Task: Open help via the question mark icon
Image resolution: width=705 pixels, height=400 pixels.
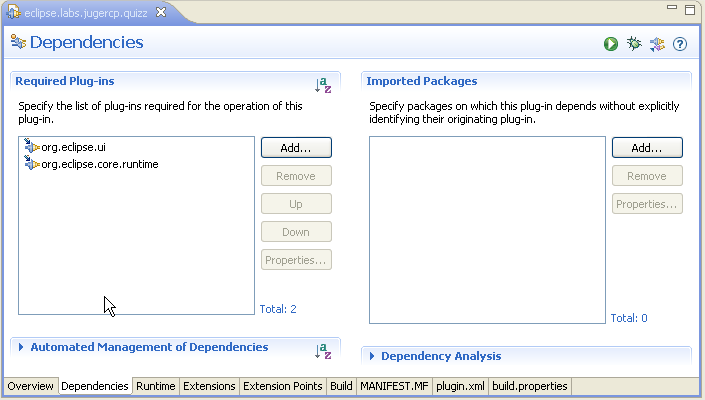Action: (x=680, y=44)
